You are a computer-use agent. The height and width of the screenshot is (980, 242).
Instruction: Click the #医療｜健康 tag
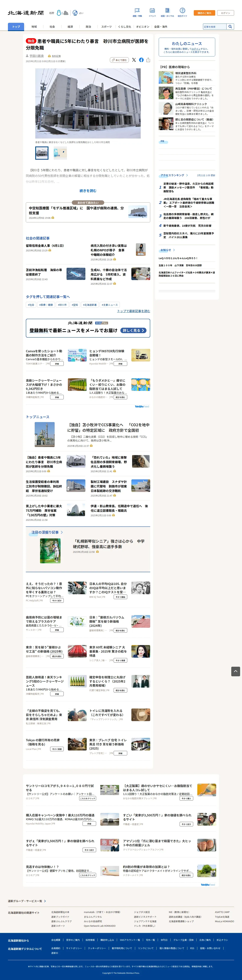[x=46, y=305]
